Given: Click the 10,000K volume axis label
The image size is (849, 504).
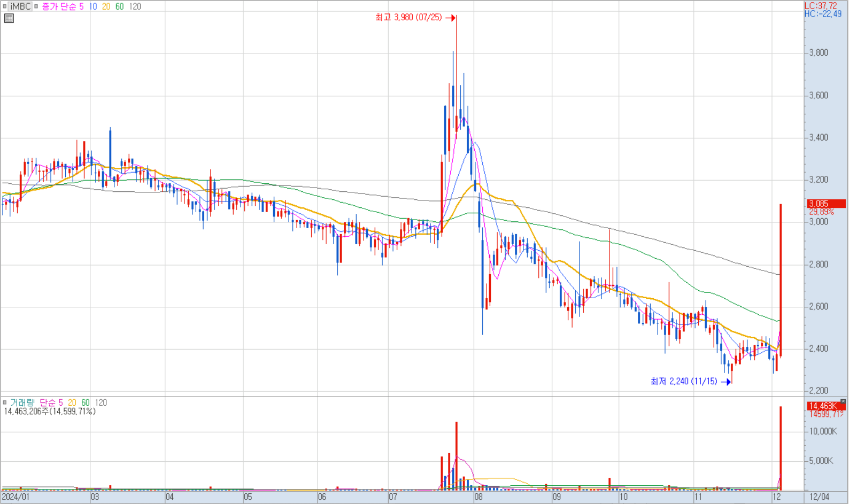Looking at the screenshot, I should (823, 431).
